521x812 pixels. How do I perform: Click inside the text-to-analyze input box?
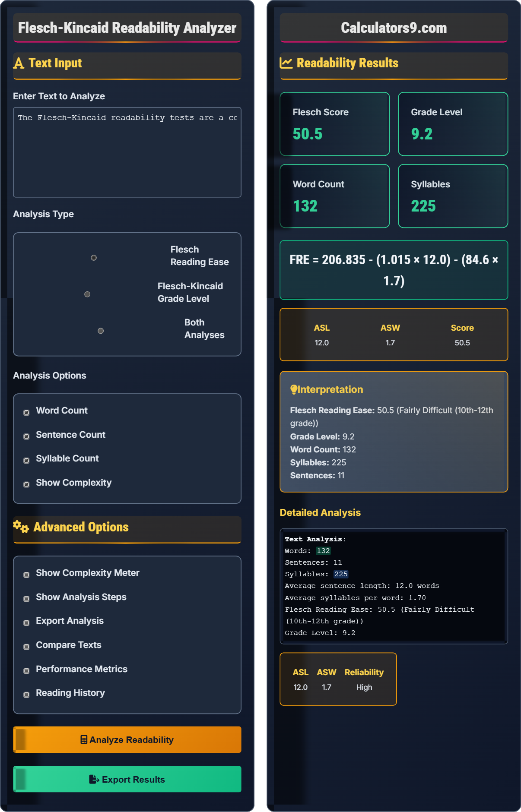pyautogui.click(x=127, y=152)
